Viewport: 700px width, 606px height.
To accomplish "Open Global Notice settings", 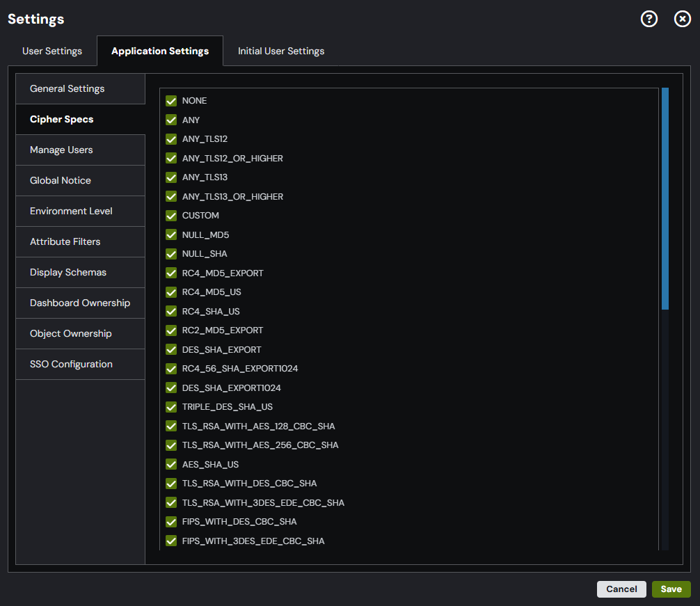I will point(80,180).
